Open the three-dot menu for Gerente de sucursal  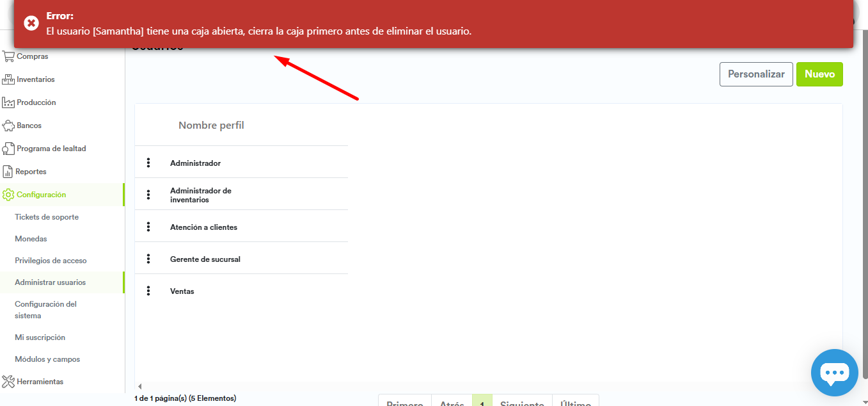pos(148,259)
